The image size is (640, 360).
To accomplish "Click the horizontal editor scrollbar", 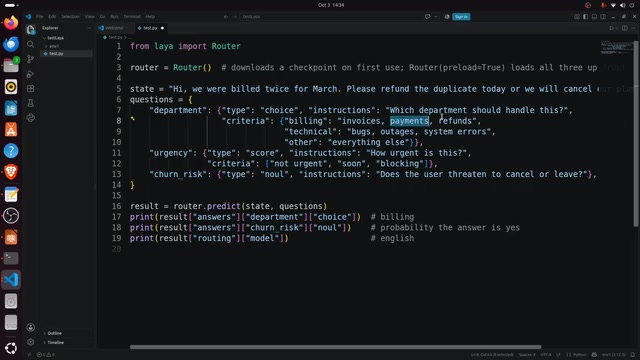I will pos(335,347).
